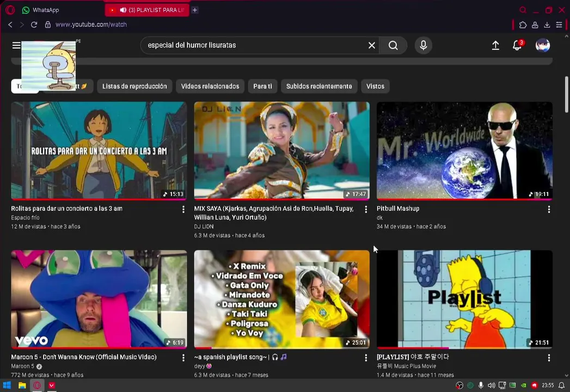Open Opera extensions cube icon
570x392 pixels.
coord(523,24)
